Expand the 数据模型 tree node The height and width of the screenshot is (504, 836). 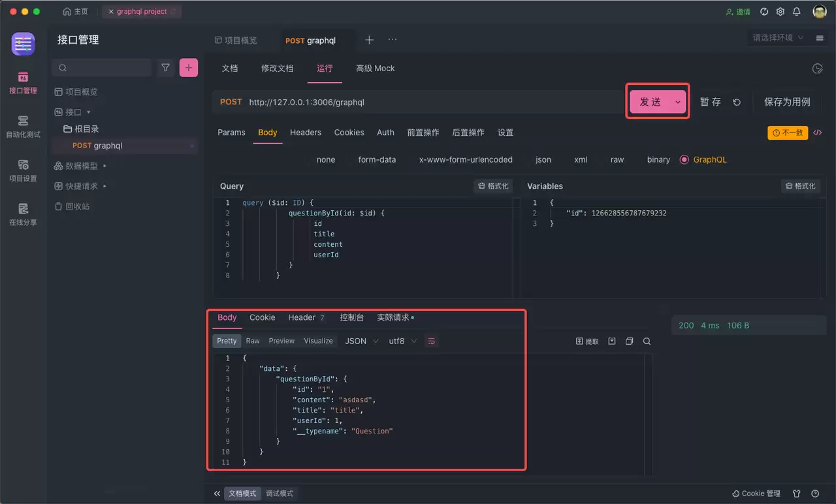pyautogui.click(x=104, y=166)
